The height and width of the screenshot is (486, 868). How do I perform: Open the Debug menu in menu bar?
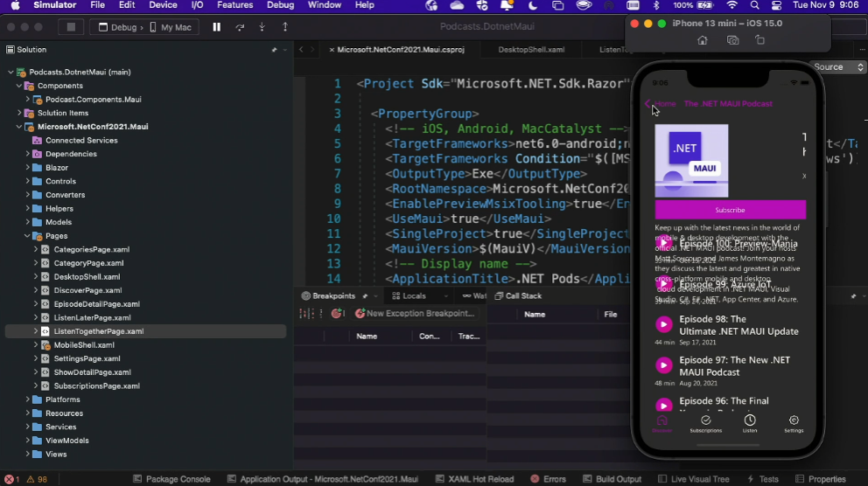click(280, 5)
